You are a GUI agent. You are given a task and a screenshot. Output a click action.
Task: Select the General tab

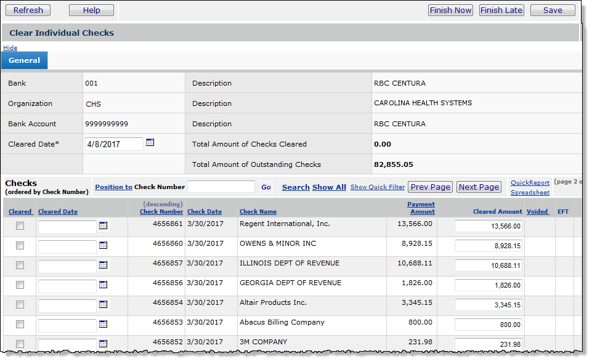point(24,60)
